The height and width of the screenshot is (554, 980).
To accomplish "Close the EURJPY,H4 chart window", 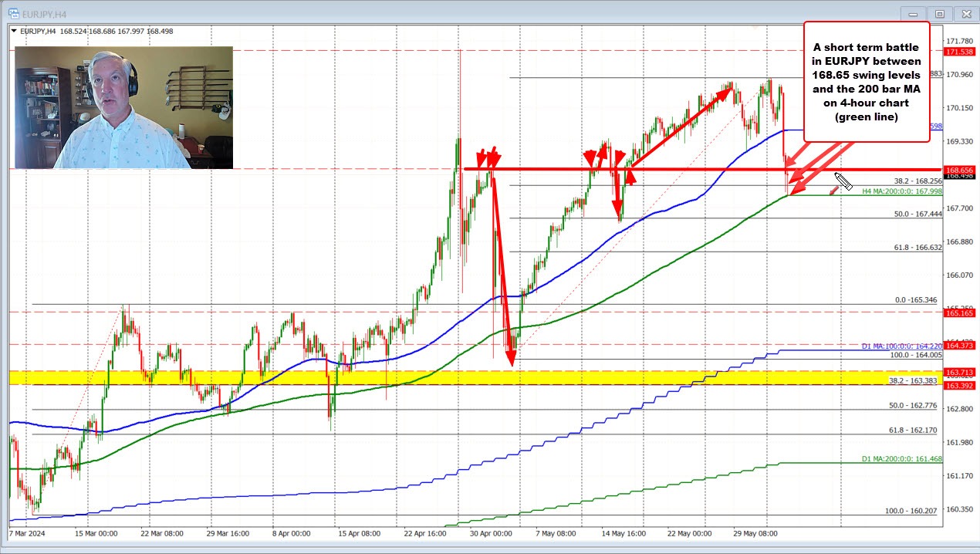I will [966, 13].
